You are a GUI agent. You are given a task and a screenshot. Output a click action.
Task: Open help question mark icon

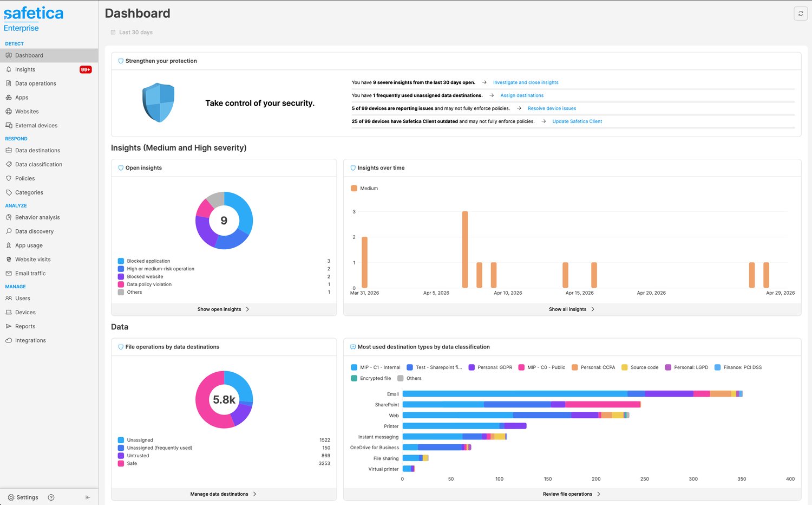pos(51,497)
